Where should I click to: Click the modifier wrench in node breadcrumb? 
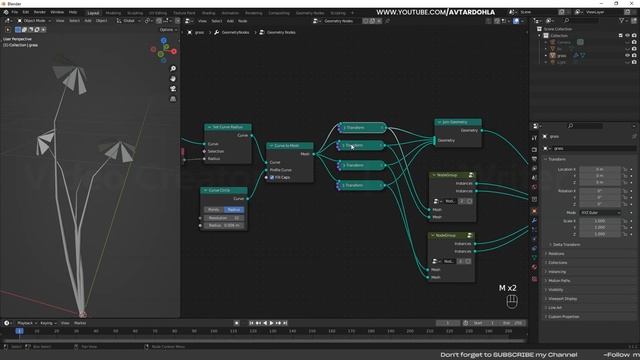click(x=217, y=32)
